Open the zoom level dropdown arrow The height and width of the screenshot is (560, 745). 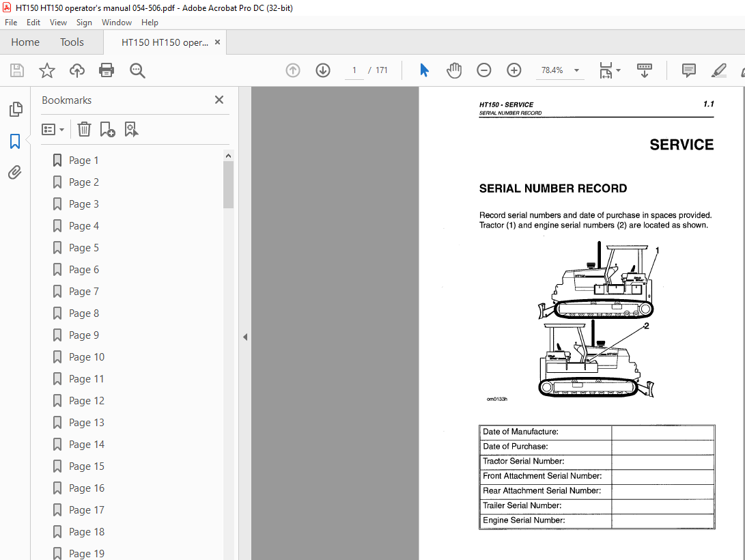pos(576,70)
